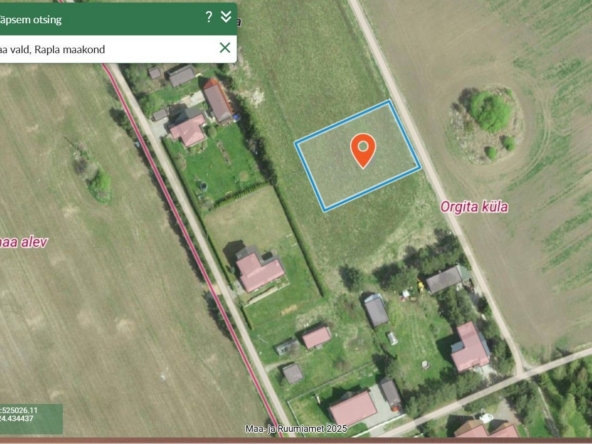
Task: Click the orange location pin marker
Action: pos(363,150)
